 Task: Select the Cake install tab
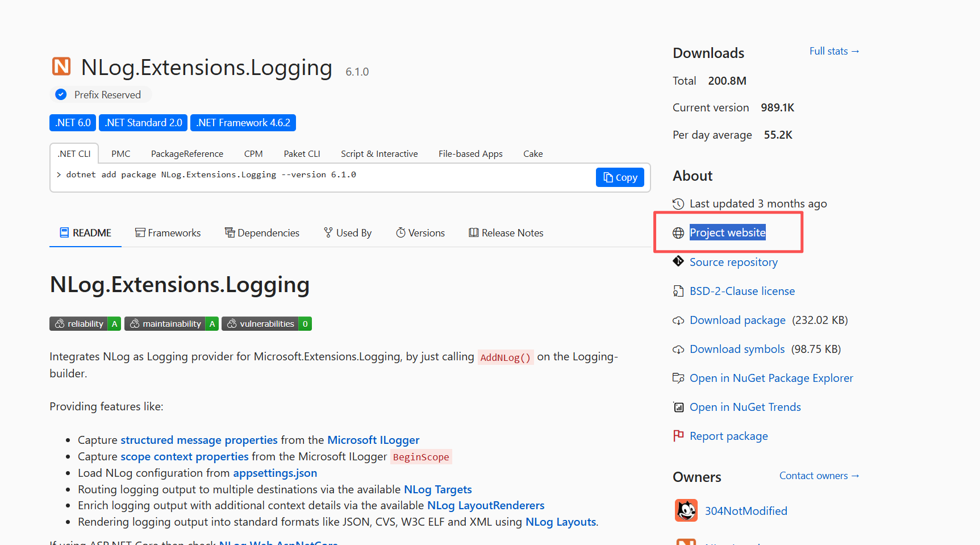tap(533, 154)
